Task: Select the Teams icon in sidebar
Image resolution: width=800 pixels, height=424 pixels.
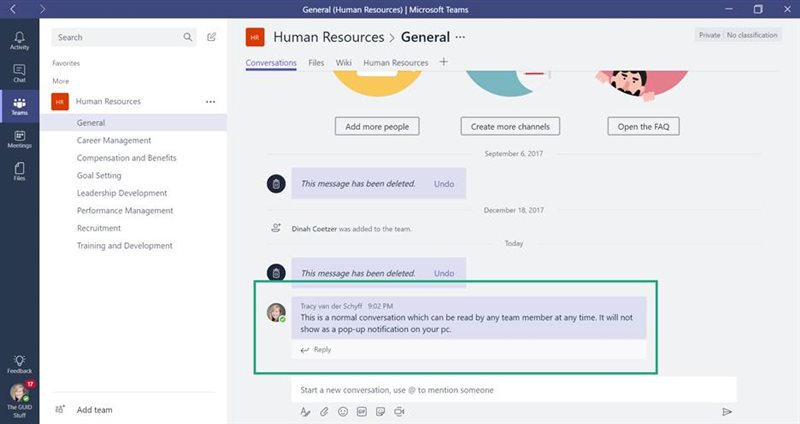Action: pos(19,106)
